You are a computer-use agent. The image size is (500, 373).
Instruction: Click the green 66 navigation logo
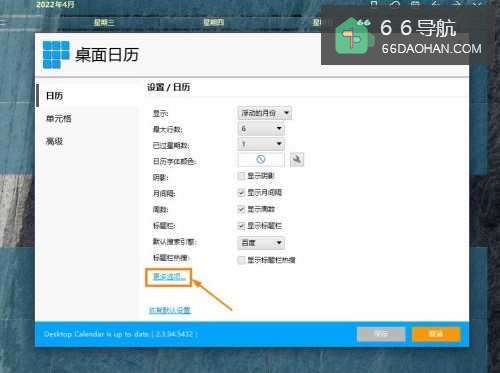pyautogui.click(x=353, y=36)
